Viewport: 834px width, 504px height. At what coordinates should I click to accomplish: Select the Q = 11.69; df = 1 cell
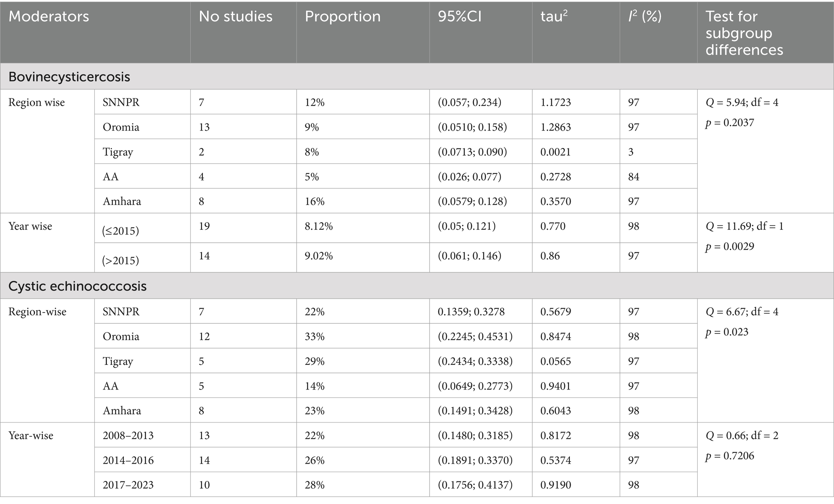coord(744,226)
